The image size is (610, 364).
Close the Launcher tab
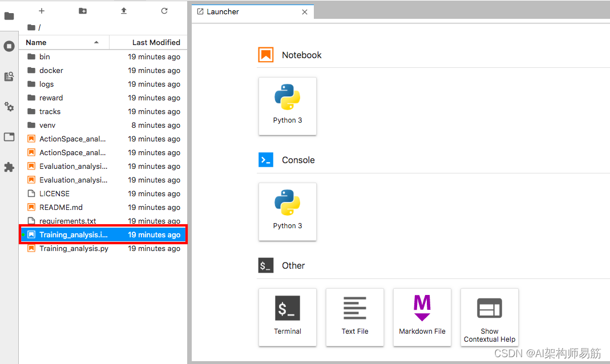[305, 12]
